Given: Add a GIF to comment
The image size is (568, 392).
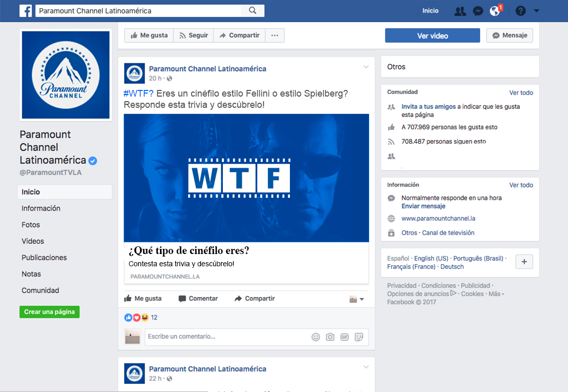Looking at the screenshot, I should pos(345,337).
